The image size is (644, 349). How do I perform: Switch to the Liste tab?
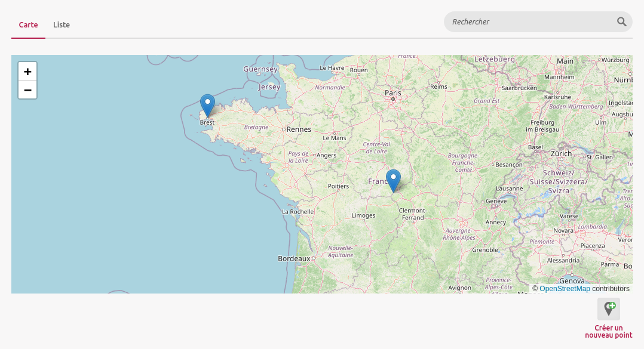tap(61, 24)
